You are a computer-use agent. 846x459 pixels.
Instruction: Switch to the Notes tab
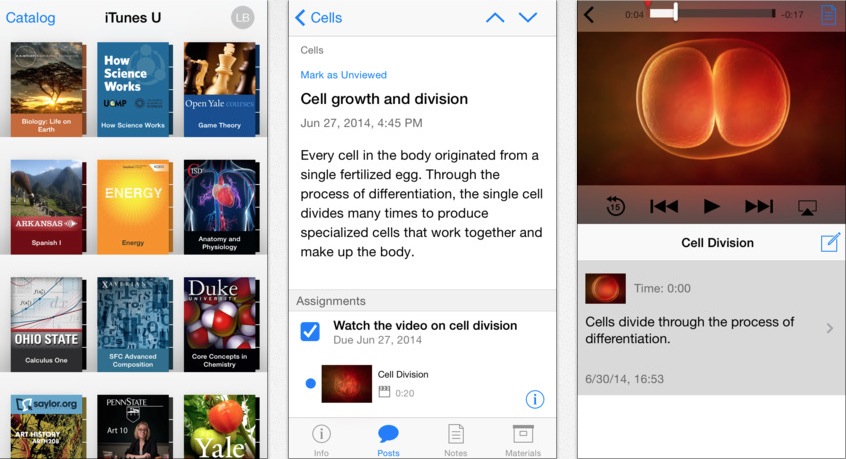click(x=455, y=440)
